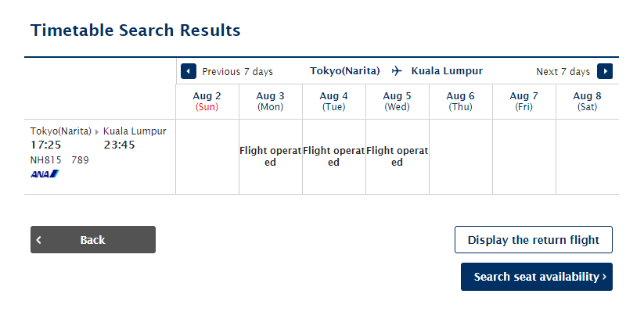Click the Aug 5 Flight operated cell
Screen dimensions: 644x326
[397, 156]
